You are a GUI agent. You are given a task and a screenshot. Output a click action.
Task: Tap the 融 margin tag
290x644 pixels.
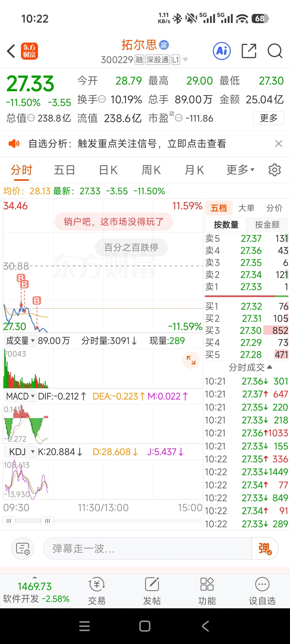[x=139, y=60]
